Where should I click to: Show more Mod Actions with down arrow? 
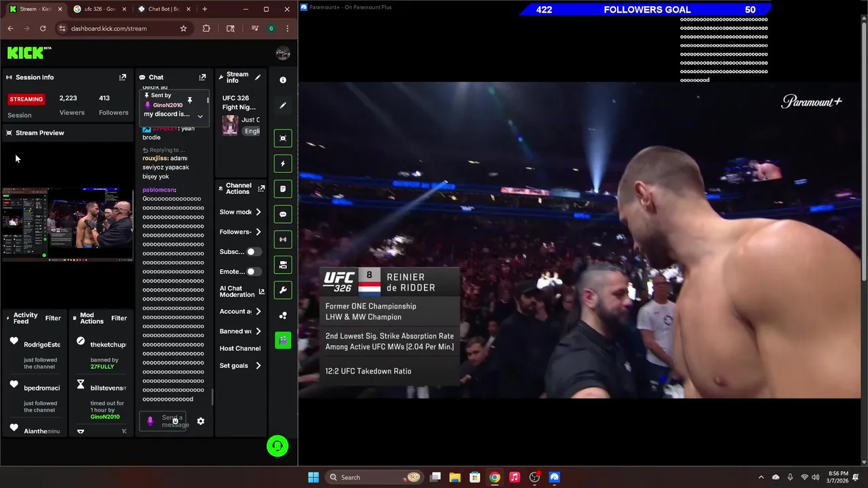coord(81,431)
